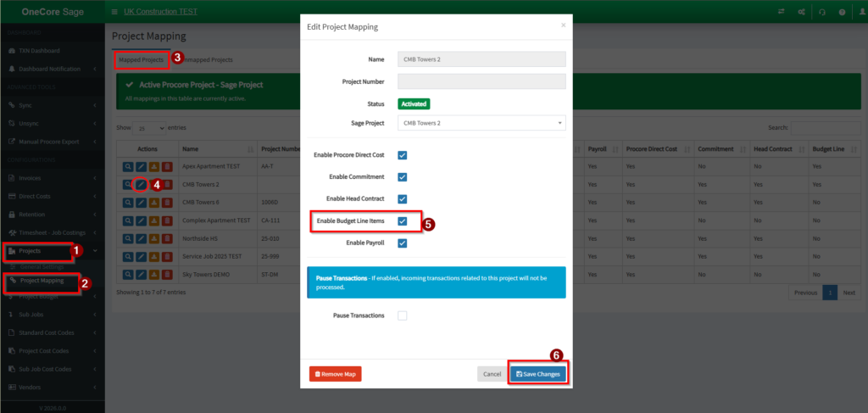868x413 pixels.
Task: Select page 1 in the pagination
Action: pos(830,293)
